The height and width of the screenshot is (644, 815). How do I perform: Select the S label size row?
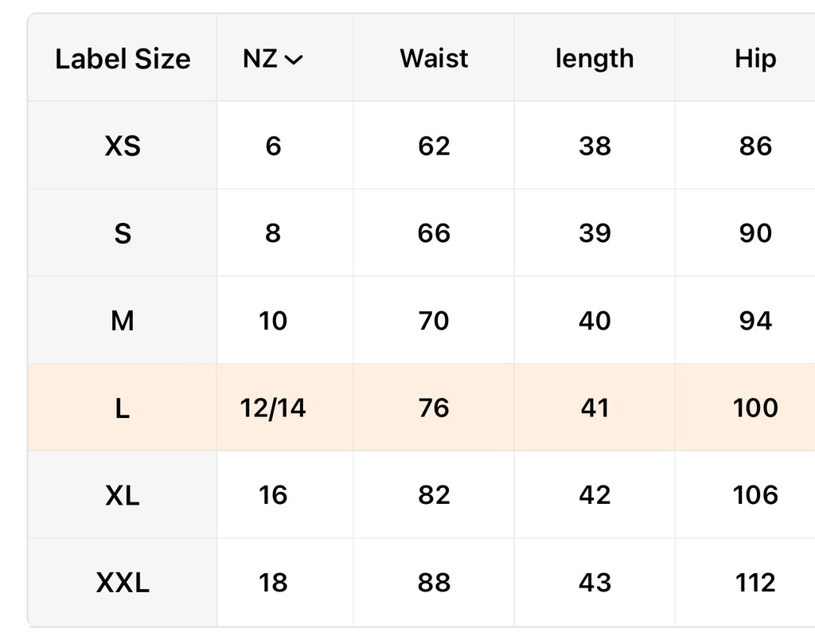point(123,233)
